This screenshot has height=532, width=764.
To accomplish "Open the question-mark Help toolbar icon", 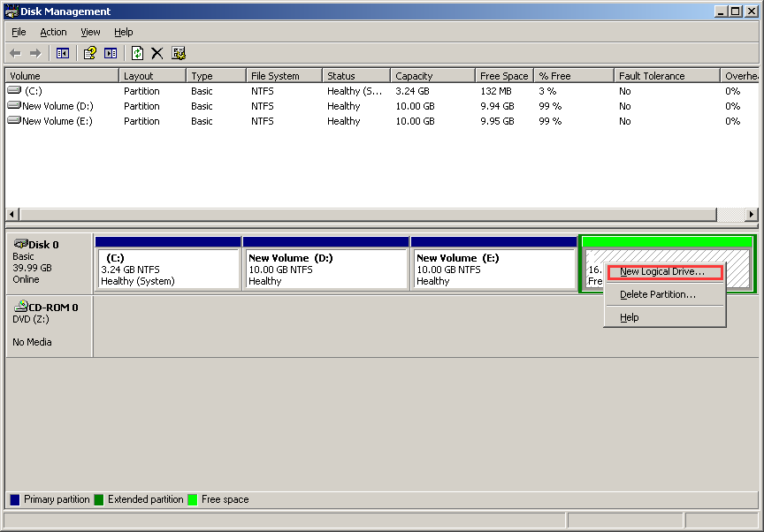I will pos(89,53).
